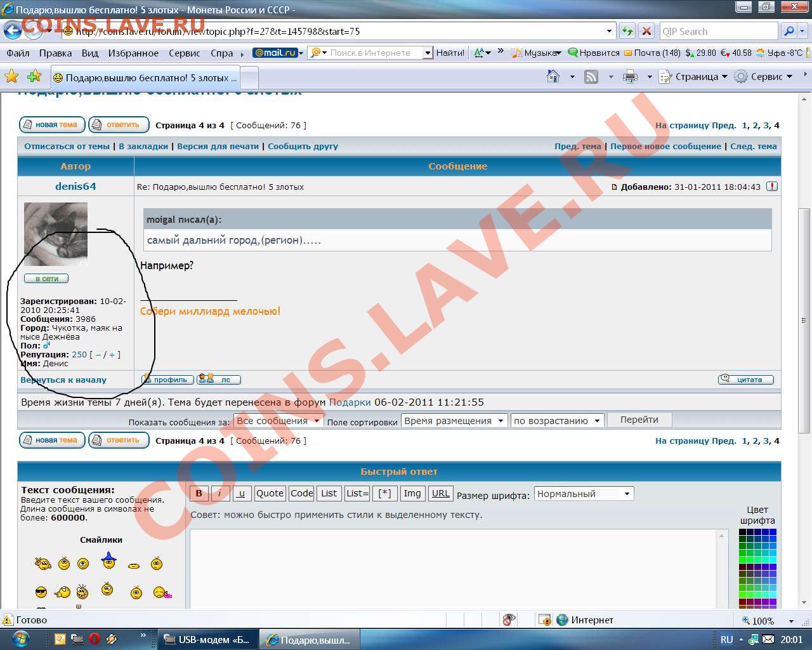The width and height of the screenshot is (812, 650).
Task: Click the Favorites star icon
Action: pyautogui.click(x=11, y=77)
